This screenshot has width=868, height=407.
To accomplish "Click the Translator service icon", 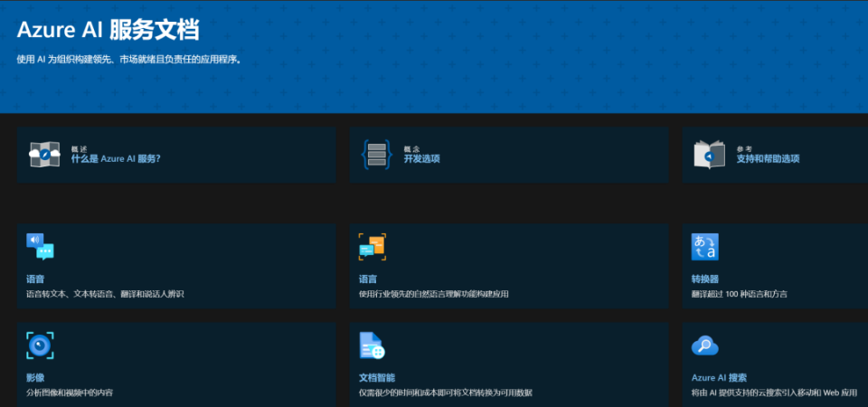I will tap(704, 247).
